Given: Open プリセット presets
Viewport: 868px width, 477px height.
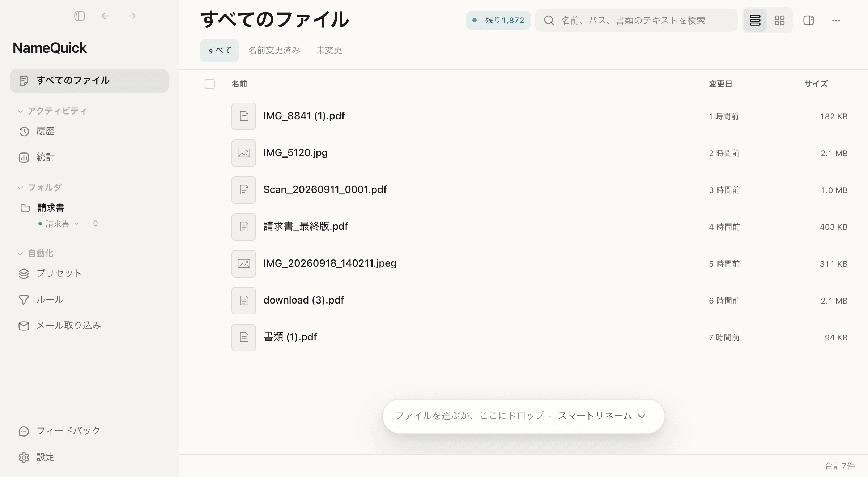Looking at the screenshot, I should [x=89, y=274].
